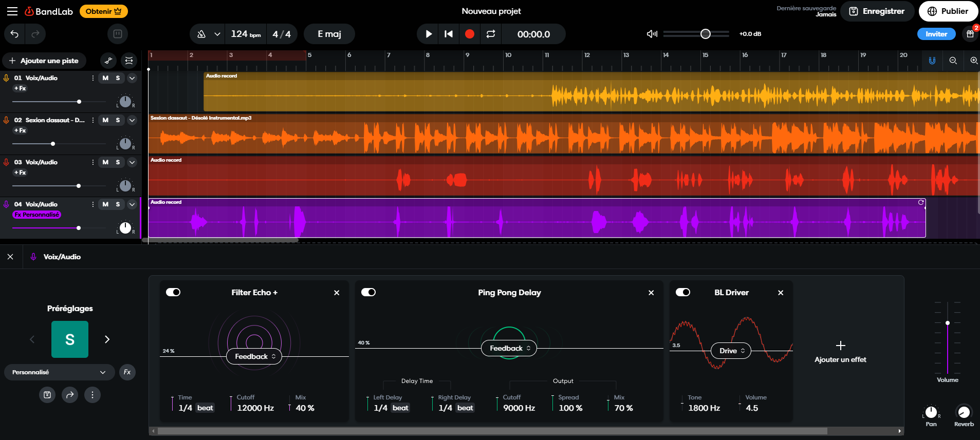
Task: Enable the magnet snap icon
Action: point(932,61)
